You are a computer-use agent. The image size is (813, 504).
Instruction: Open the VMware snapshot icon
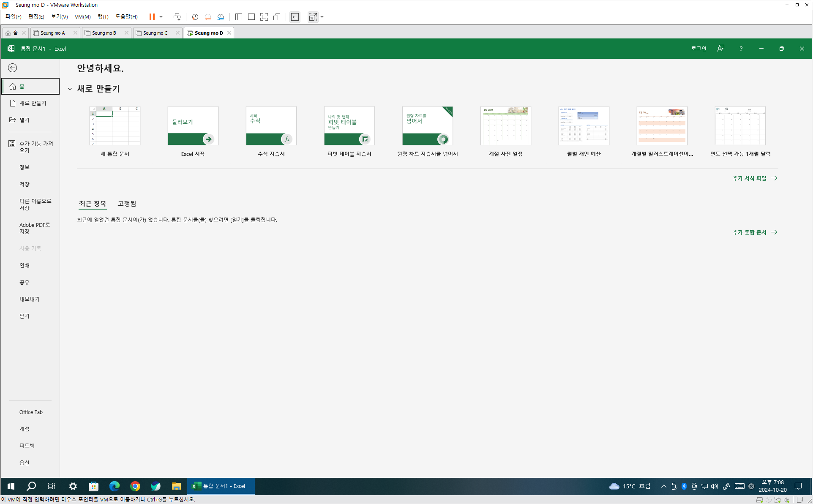[195, 17]
